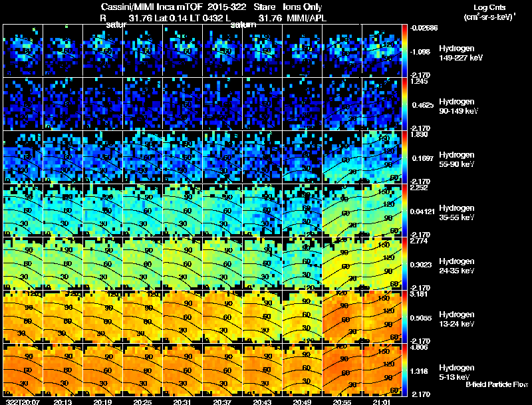Image resolution: width=532 pixels, height=405 pixels.
Task: Click the color bar beside the 55-90 keV row
Action: tap(404, 157)
